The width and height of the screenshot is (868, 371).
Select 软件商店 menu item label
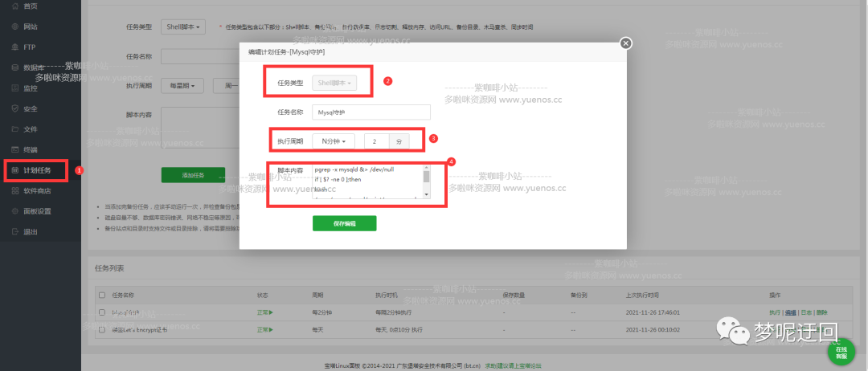(37, 191)
